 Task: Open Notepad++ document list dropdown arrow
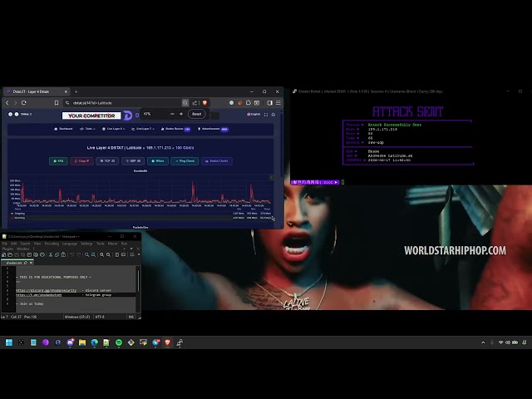131,249
